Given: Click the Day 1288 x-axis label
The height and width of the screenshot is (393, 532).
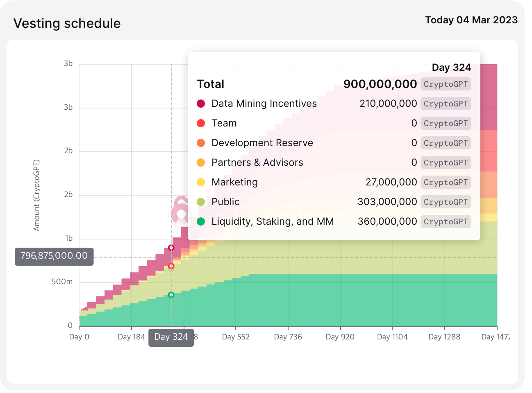Looking at the screenshot, I should 444,337.
